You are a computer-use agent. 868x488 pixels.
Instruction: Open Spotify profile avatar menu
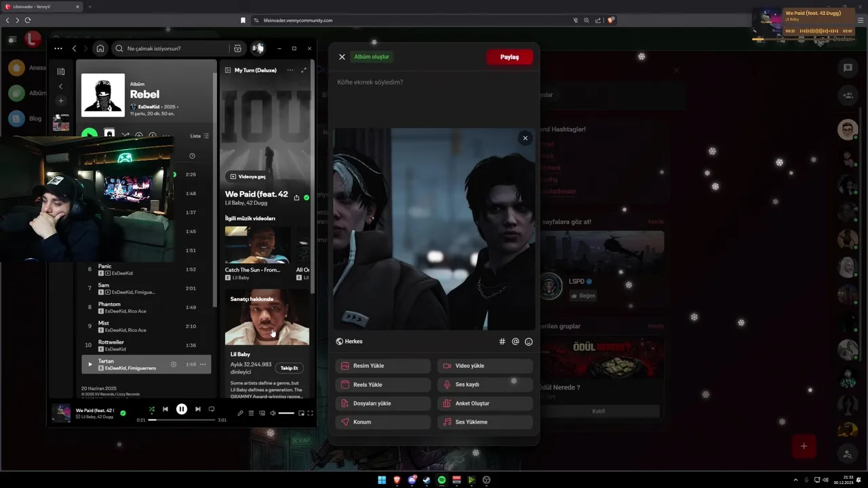(258, 48)
